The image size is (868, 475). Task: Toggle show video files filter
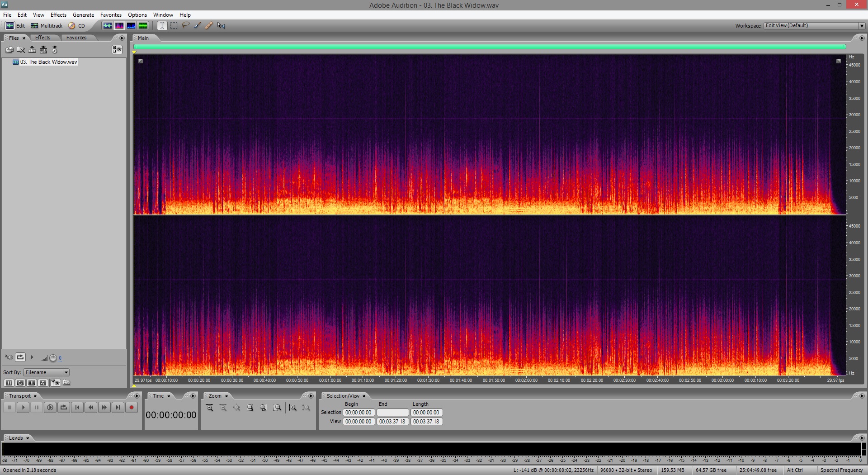(32, 383)
